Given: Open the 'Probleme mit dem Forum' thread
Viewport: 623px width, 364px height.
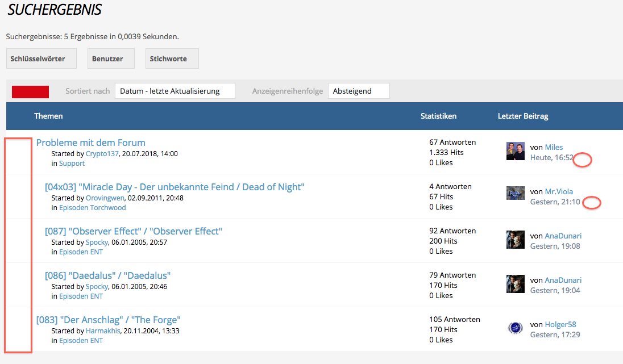Looking at the screenshot, I should tap(91, 143).
